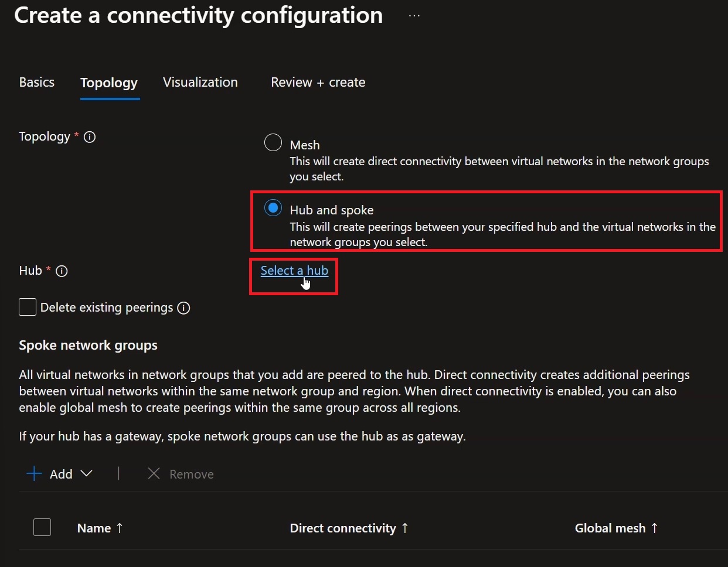Screen dimensions: 728x567
Task: Expand the Add dropdown chevron
Action: coord(86,473)
